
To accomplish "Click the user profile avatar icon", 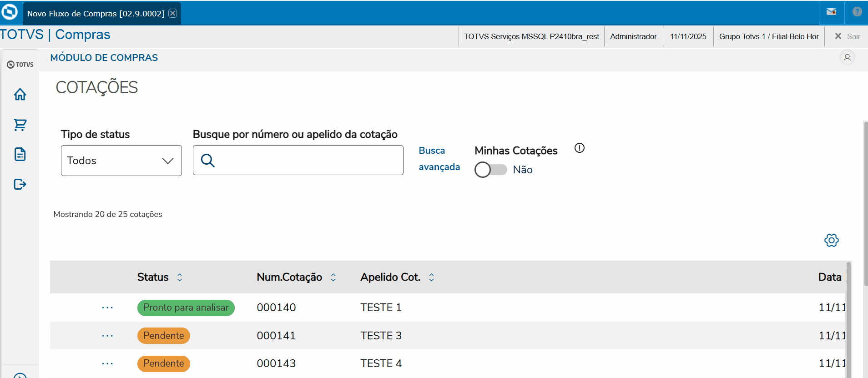I will tap(847, 58).
